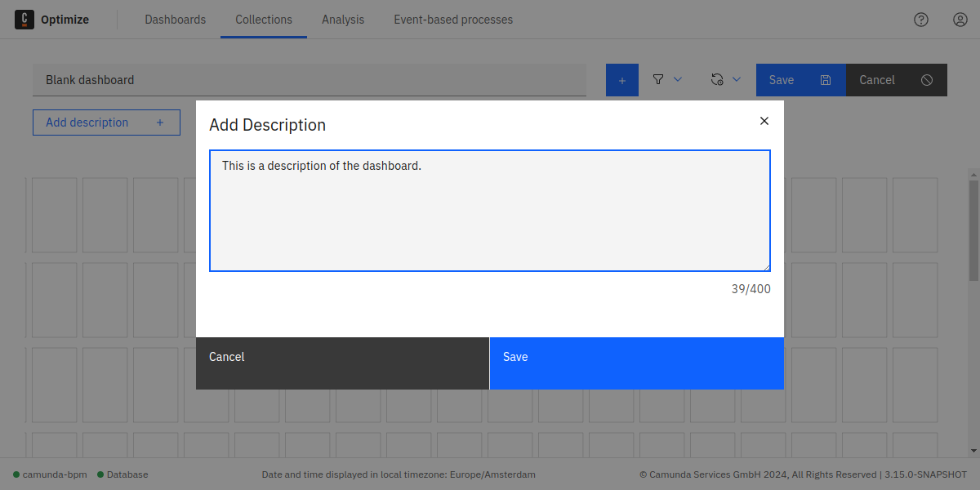Click the cancel circle icon in toolbar

coord(927,80)
